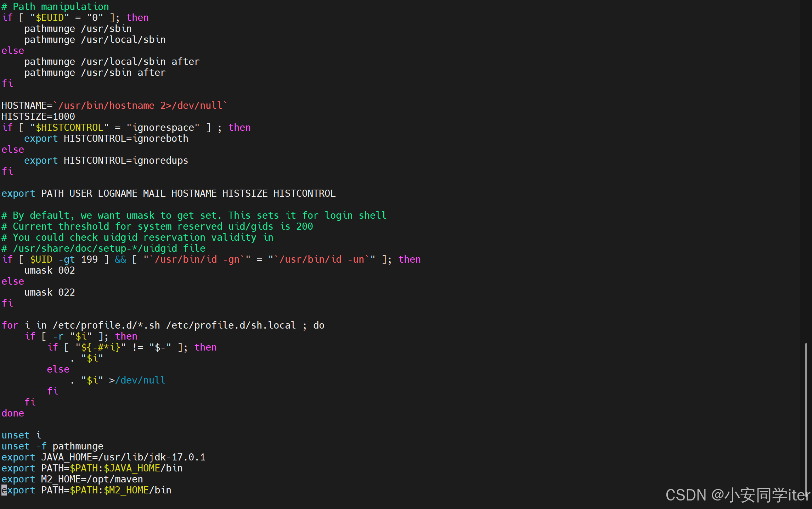This screenshot has width=812, height=509.
Task: Click the '/dev/null' redirect in the loop
Action: pyautogui.click(x=140, y=380)
